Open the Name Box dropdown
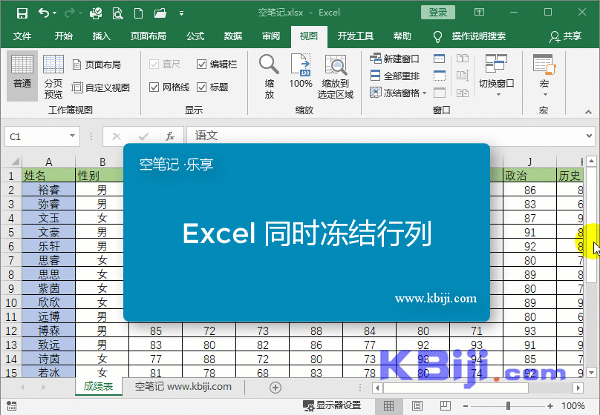The image size is (600, 415). (72, 136)
